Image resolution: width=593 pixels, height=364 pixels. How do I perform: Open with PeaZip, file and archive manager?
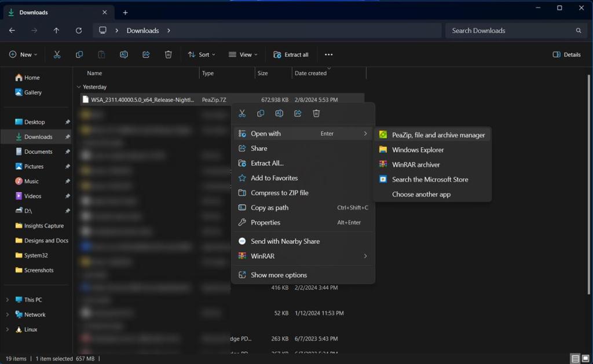coord(432,135)
